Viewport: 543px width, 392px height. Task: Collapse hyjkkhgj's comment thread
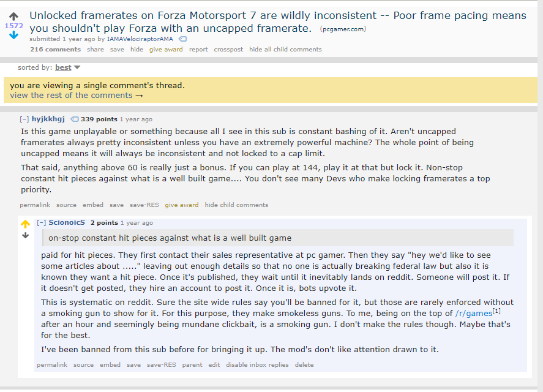tap(24, 119)
